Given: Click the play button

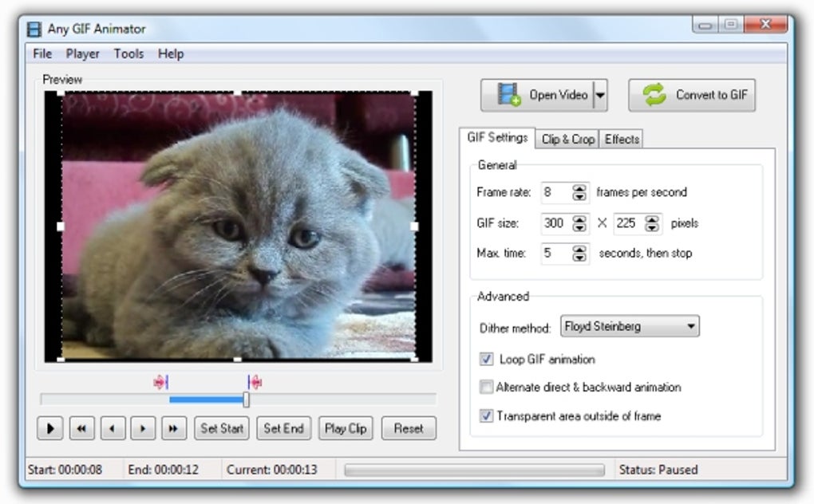Looking at the screenshot, I should click(50, 428).
